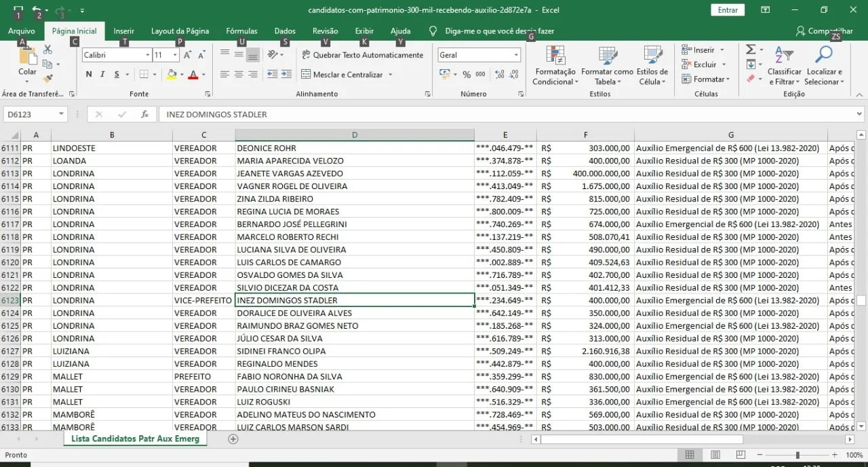Click the AutoSum sigma icon
The height and width of the screenshot is (467, 868).
point(751,49)
